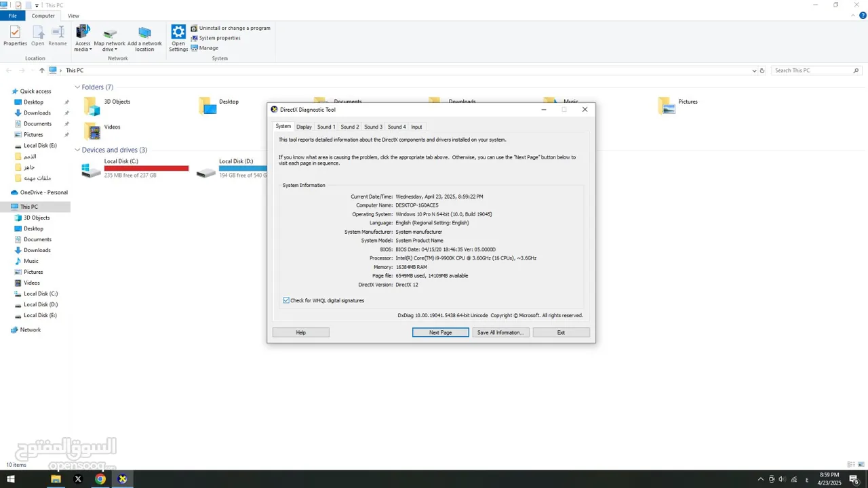This screenshot has height=488, width=868.
Task: Click the X app icon on the taskbar
Action: (x=78, y=479)
